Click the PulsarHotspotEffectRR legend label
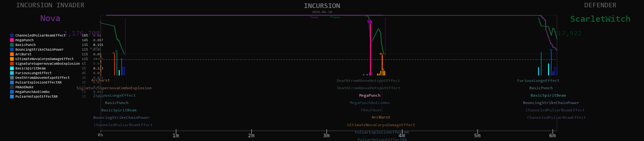644x141 pixels. pos(37,96)
